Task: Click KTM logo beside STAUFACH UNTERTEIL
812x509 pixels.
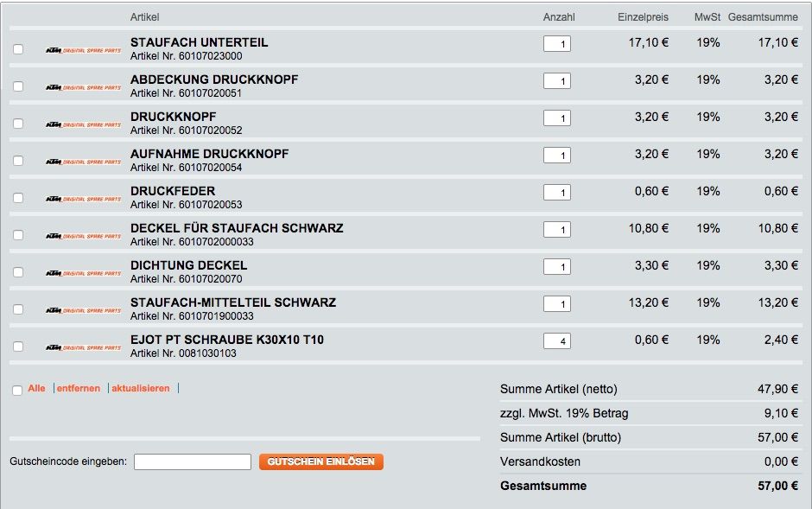Action: click(83, 50)
